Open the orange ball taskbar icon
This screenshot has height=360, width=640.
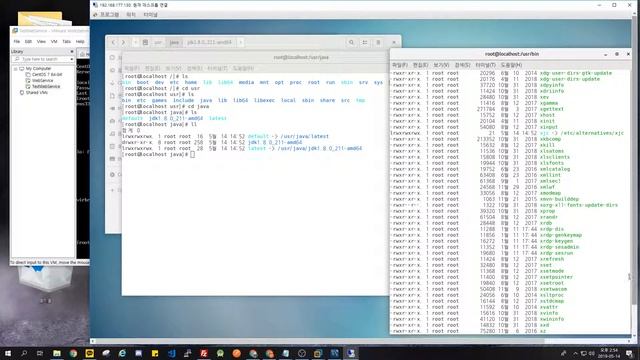[x=236, y=353]
